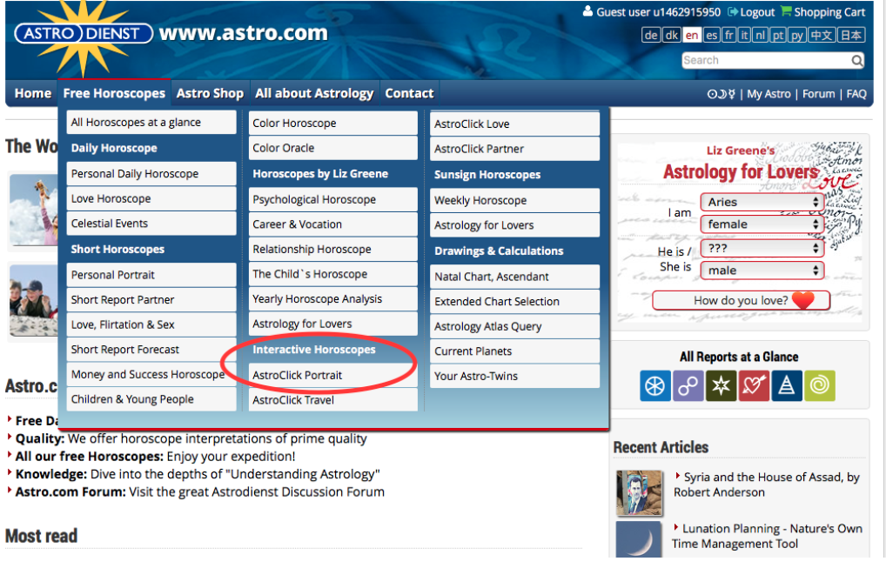The height and width of the screenshot is (588, 886).
Task: Select the English (en) language button
Action: point(692,35)
